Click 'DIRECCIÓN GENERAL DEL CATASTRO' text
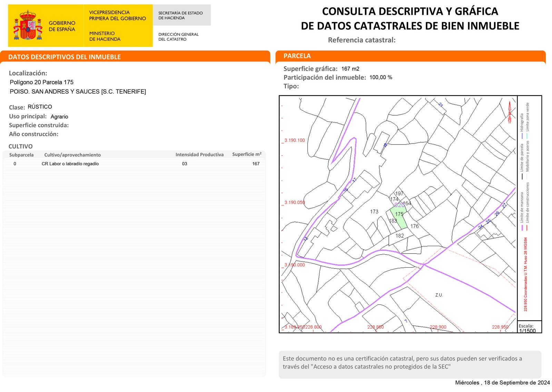This screenshot has height=392, width=552. tap(178, 37)
